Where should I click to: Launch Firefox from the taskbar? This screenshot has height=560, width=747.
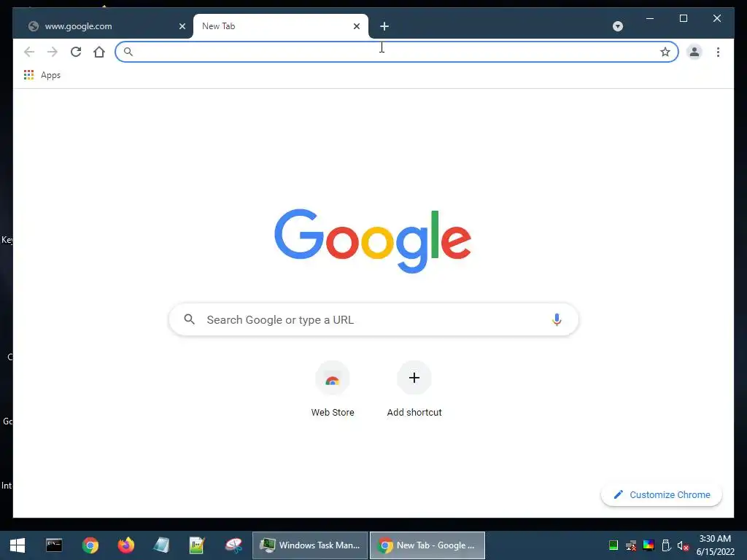(x=125, y=545)
